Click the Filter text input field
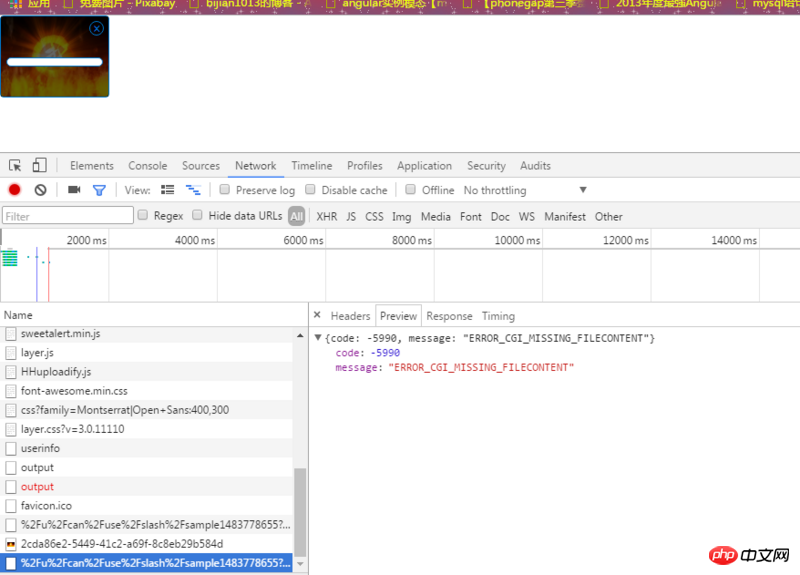 [x=68, y=216]
